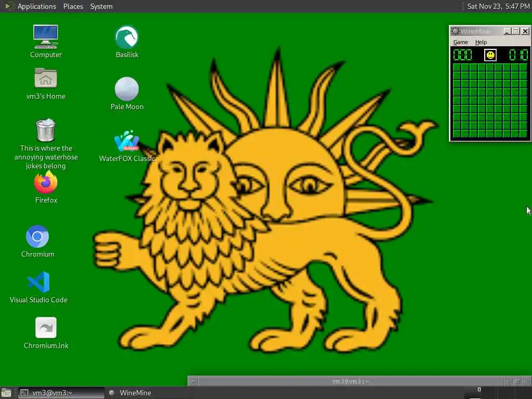
Task: Launch the Pale Moon browser icon
Action: pos(127,89)
